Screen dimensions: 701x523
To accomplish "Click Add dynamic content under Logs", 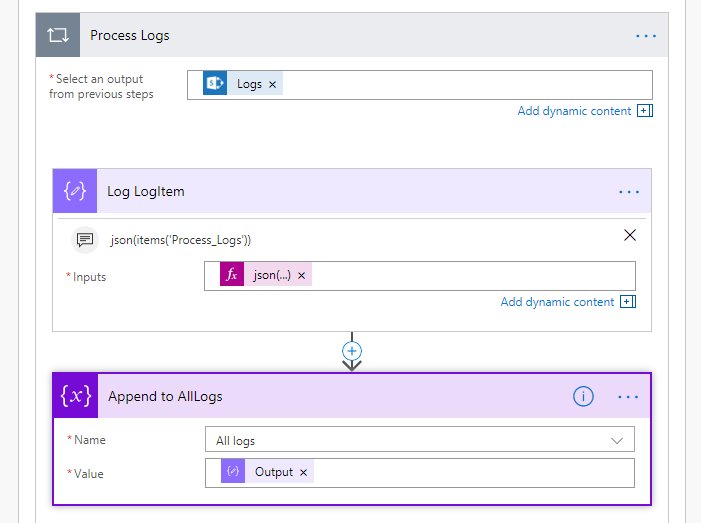I will pos(574,111).
